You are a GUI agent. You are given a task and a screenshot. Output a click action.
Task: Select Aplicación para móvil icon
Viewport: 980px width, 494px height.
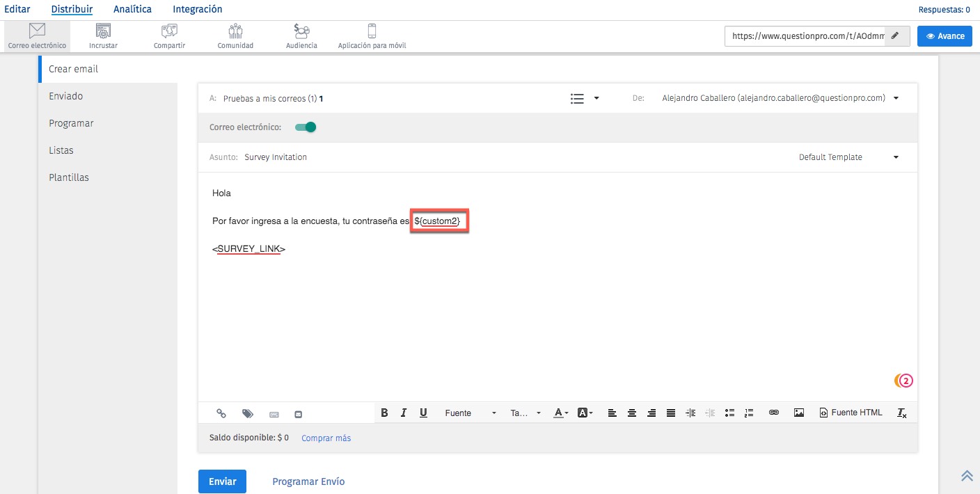372,37
